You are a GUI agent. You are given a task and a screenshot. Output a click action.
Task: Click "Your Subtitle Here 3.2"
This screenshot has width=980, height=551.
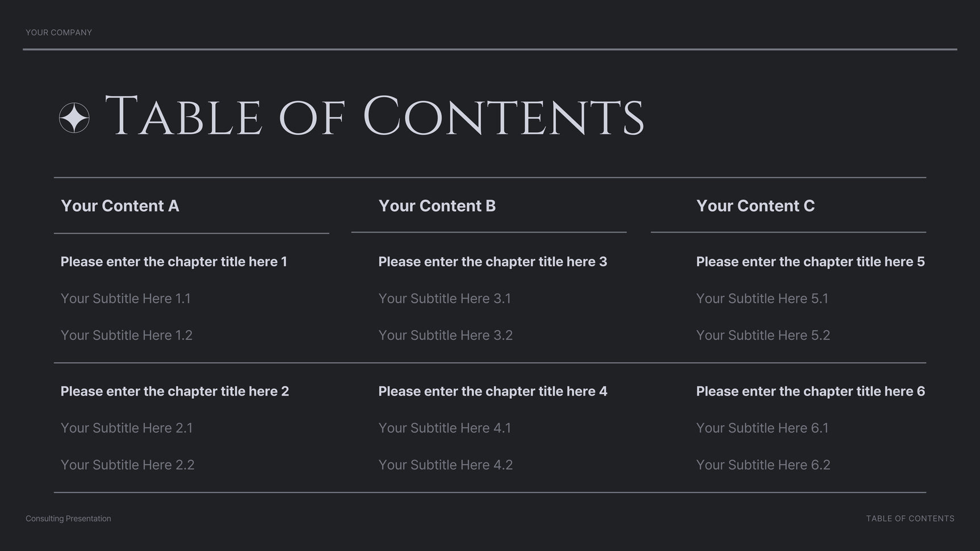(x=445, y=335)
